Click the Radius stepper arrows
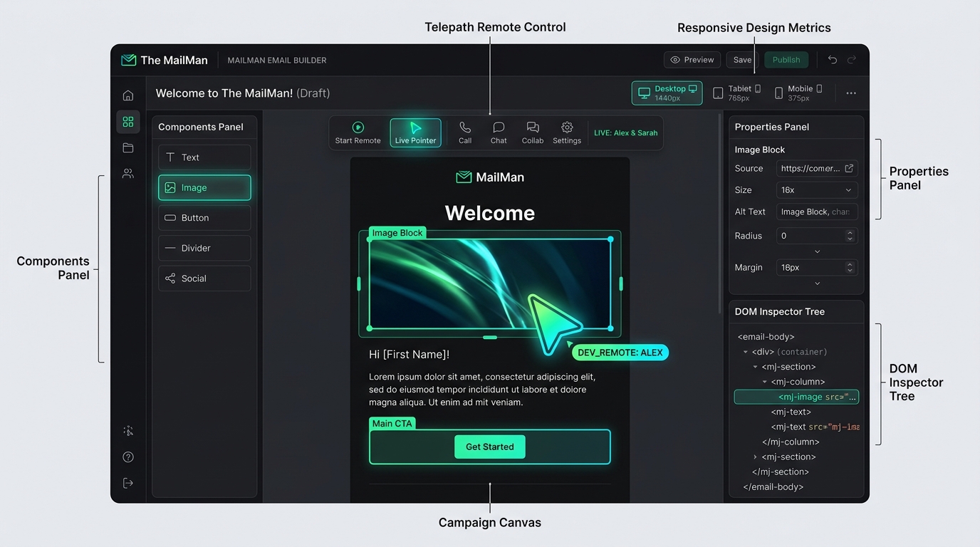The height and width of the screenshot is (547, 980). [x=850, y=236]
